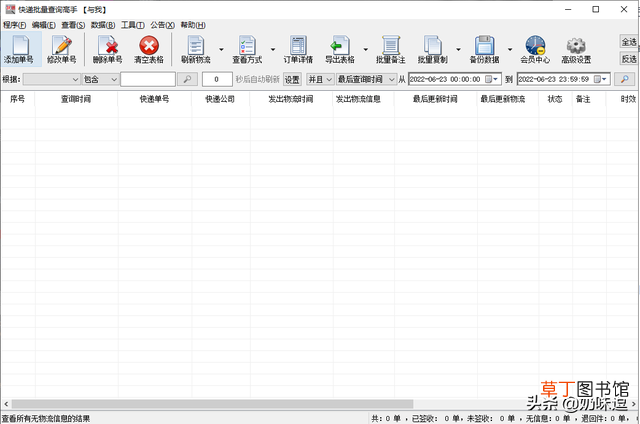The height and width of the screenshot is (424, 640).
Task: Click the keyword search key icon
Action: [187, 79]
